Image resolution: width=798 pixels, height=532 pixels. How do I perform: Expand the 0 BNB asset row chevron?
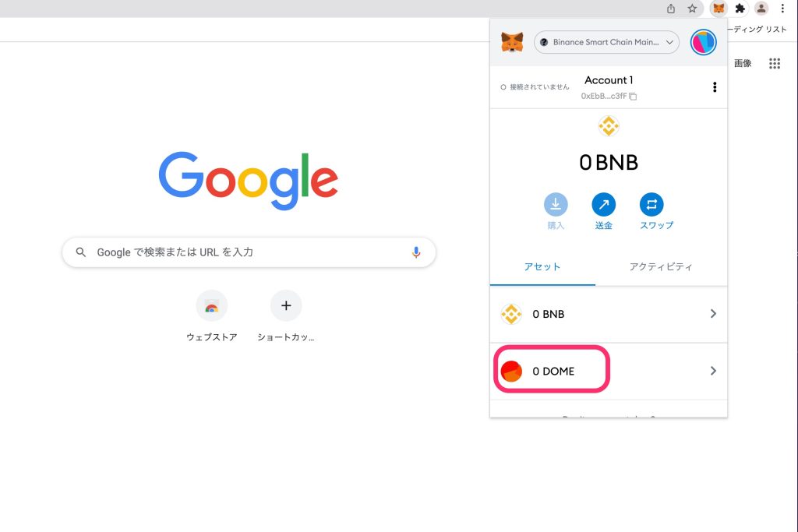pos(713,314)
